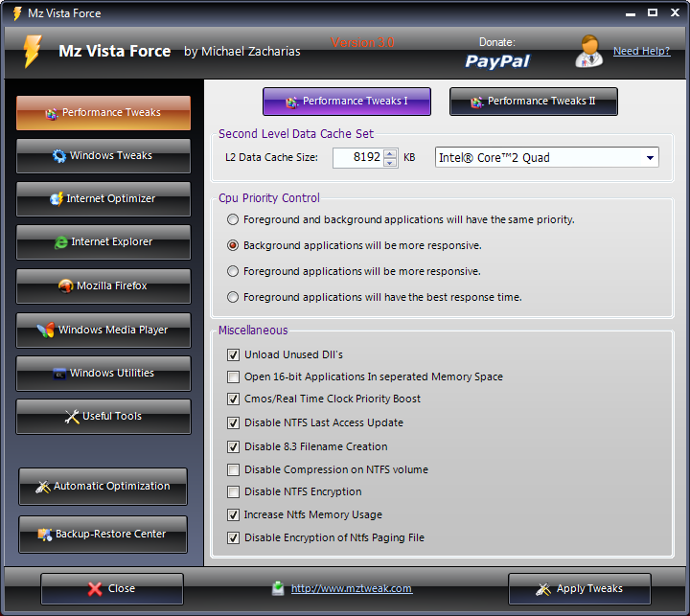The width and height of the screenshot is (690, 616).
Task: Toggle Disable 8.3 Filename Creation
Action: click(233, 446)
